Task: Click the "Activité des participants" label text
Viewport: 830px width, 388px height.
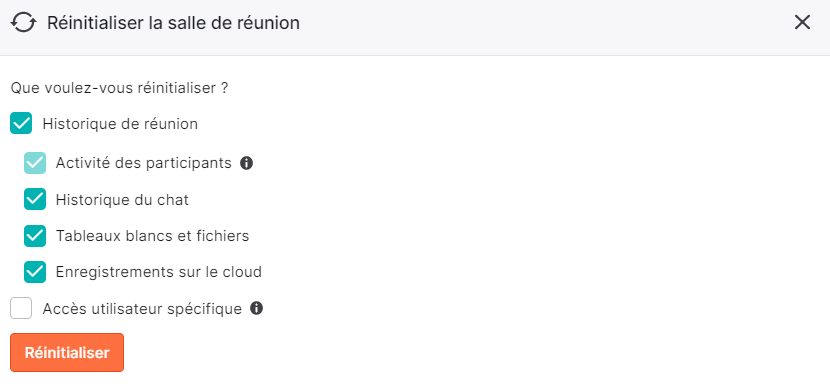Action: [x=143, y=163]
